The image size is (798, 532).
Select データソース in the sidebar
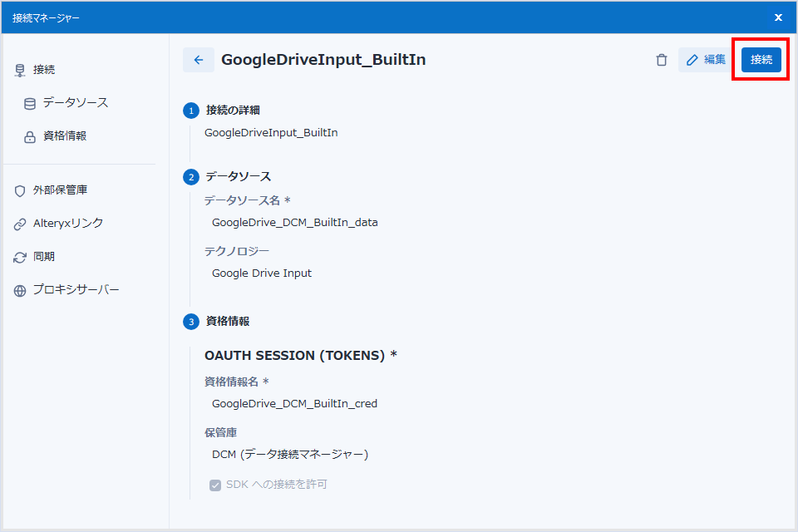[x=75, y=103]
